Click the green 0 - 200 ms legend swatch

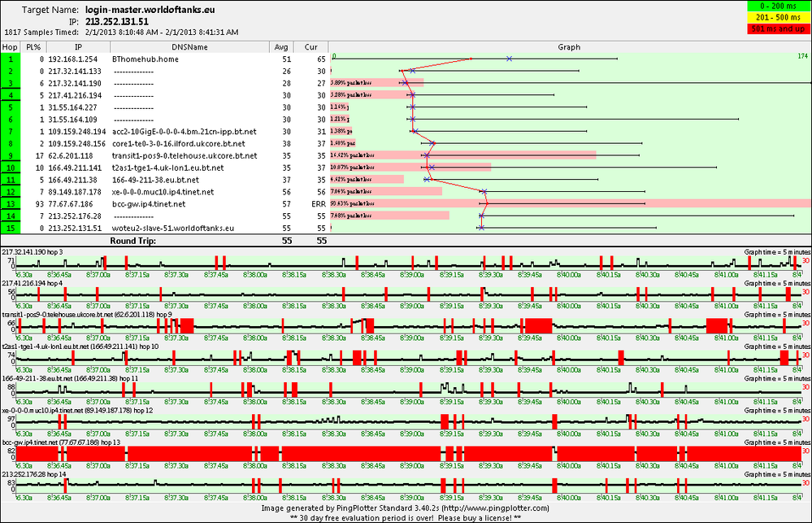coord(778,7)
